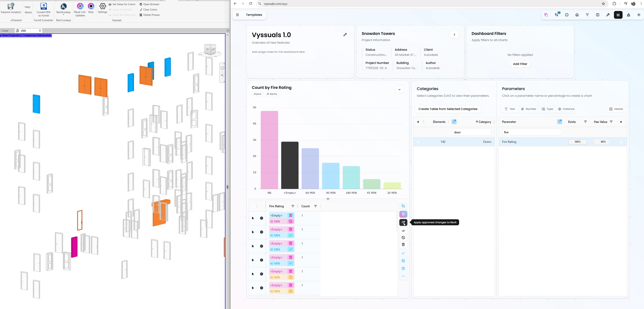This screenshot has width=644, height=309.
Task: Switch to light theme with the sun icon
Action: [x=639, y=15]
